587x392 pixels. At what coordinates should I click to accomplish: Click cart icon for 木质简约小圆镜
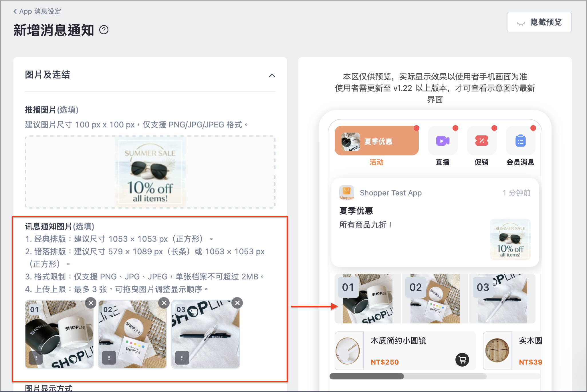[x=462, y=360]
